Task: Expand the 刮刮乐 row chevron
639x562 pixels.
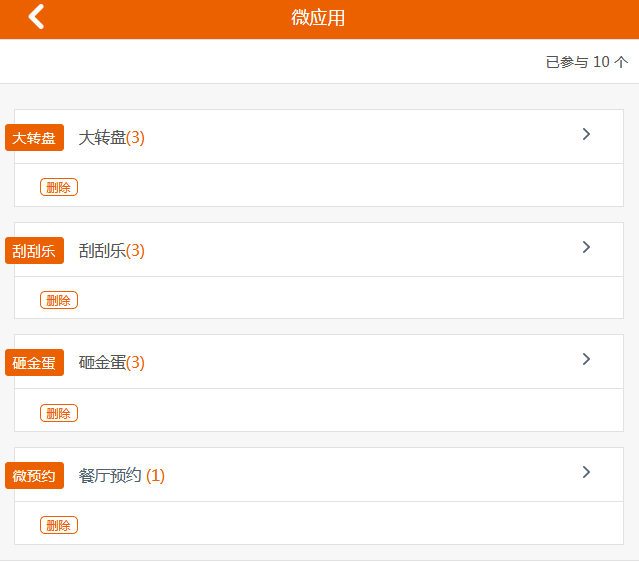Action: (586, 247)
